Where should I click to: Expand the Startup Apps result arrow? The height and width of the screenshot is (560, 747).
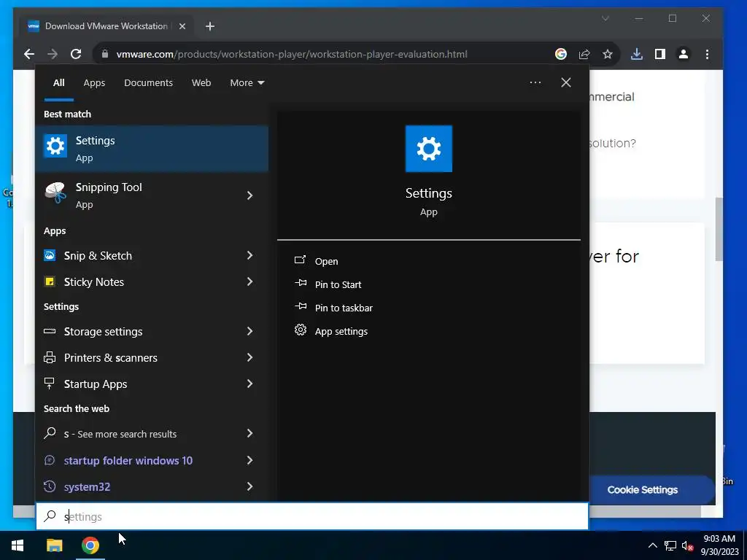tap(249, 384)
